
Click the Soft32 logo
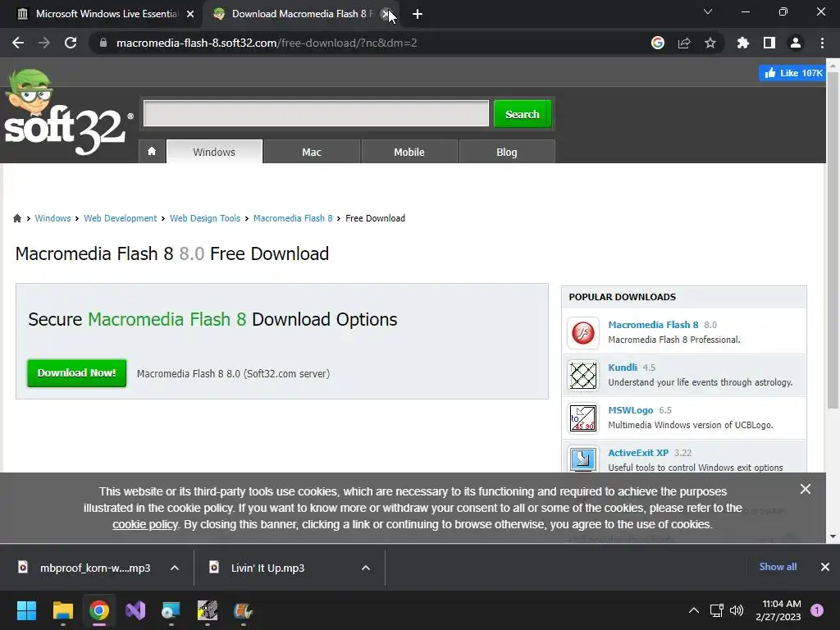click(68, 113)
